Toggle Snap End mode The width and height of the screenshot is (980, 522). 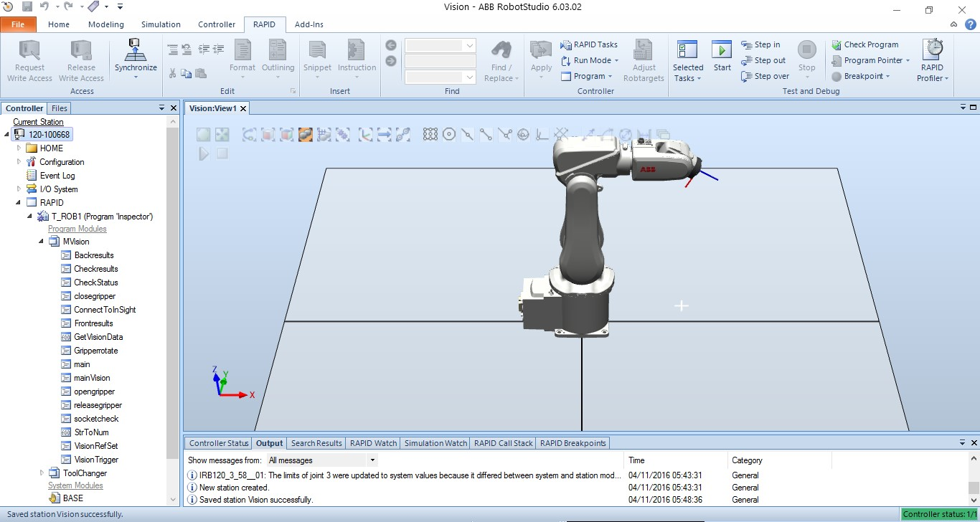tap(486, 134)
